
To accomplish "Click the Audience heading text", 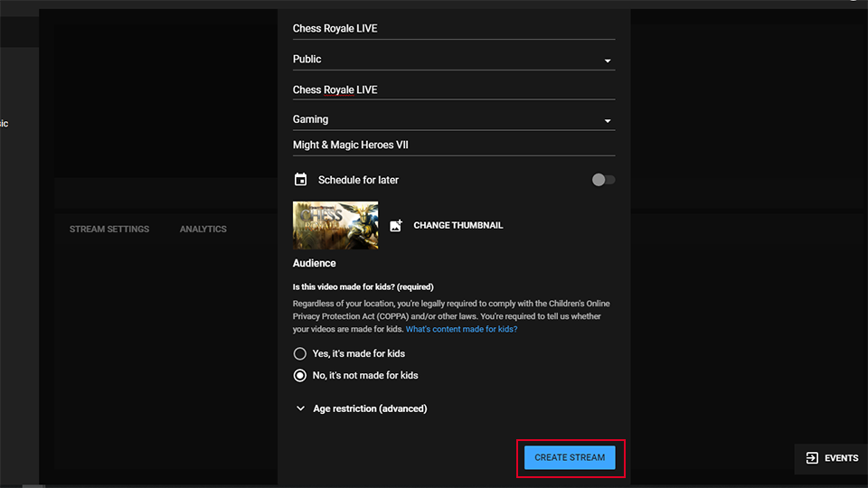I will click(315, 263).
